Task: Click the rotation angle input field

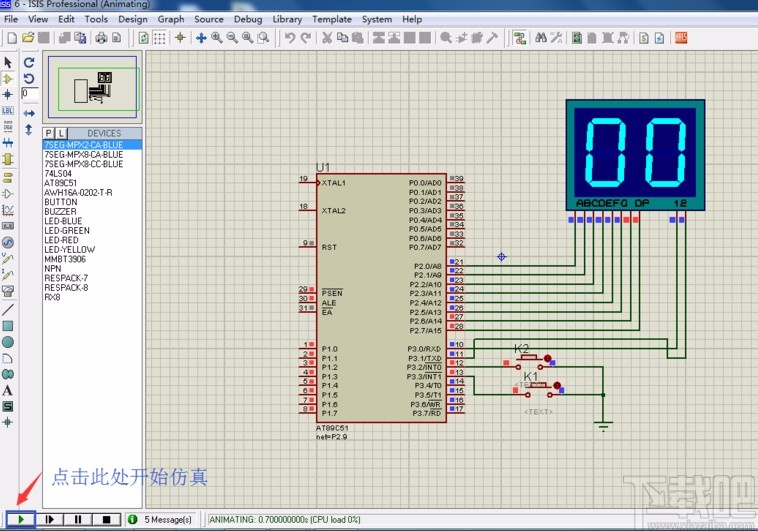Action: point(29,94)
